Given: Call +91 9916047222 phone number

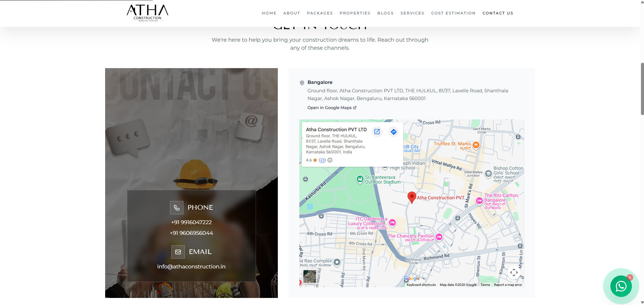Looking at the screenshot, I should pyautogui.click(x=191, y=222).
